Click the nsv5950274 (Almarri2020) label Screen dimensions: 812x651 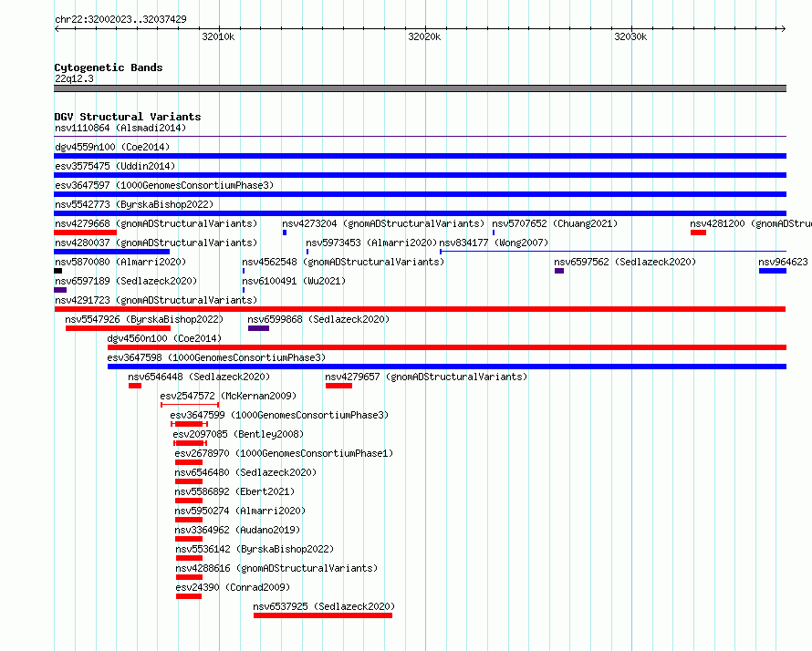coord(240,511)
